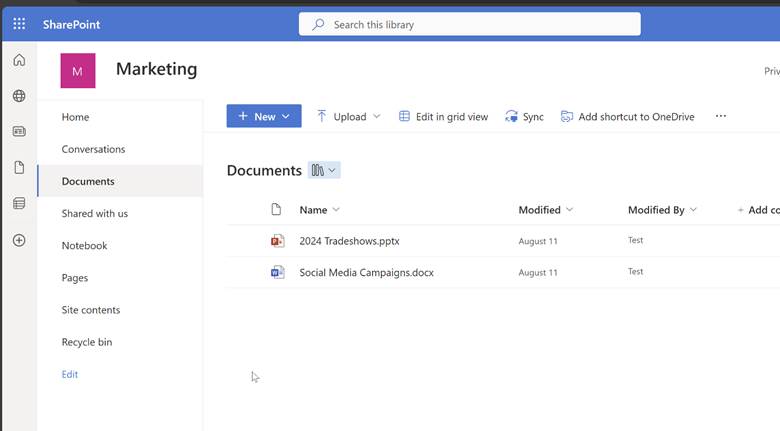Click the PowerPoint icon for 2024 Tradeshows
Viewport: 780px width, 431px height.
click(278, 241)
